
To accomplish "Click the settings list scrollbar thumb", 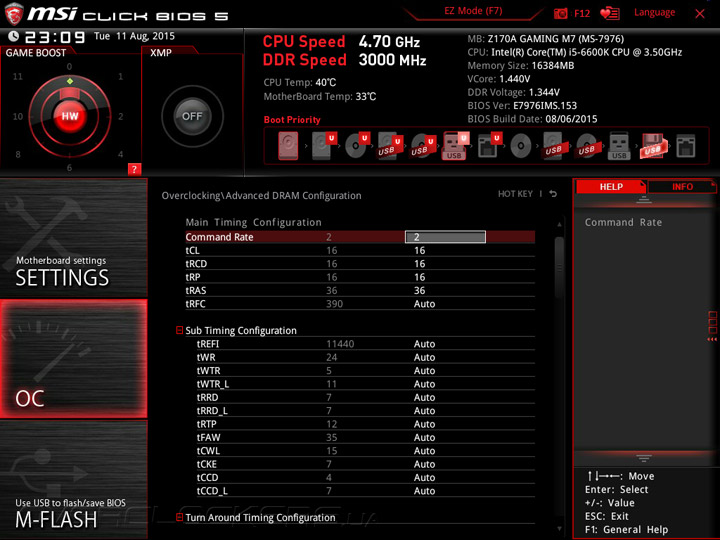I will 559,267.
